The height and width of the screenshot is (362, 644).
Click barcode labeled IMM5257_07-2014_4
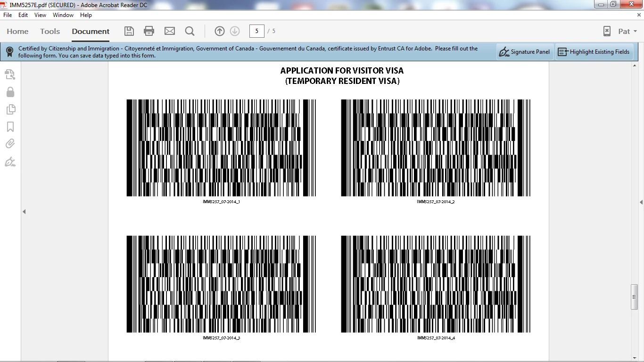(436, 284)
